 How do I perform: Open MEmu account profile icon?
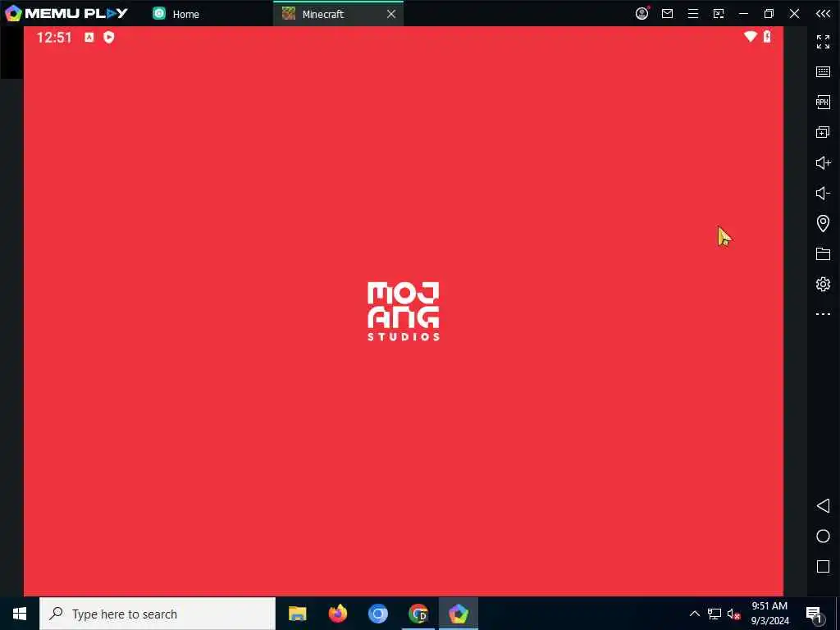click(x=641, y=13)
